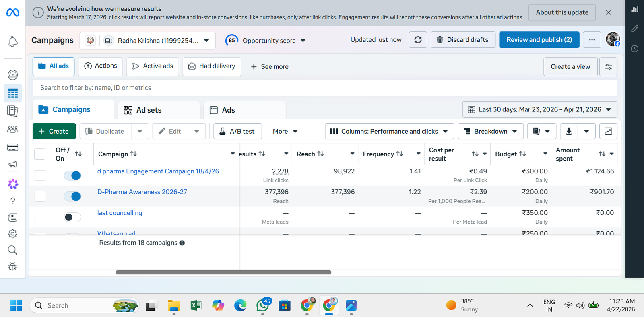Focus the search filter input field
Viewport: 644px width, 317px height.
(x=325, y=88)
